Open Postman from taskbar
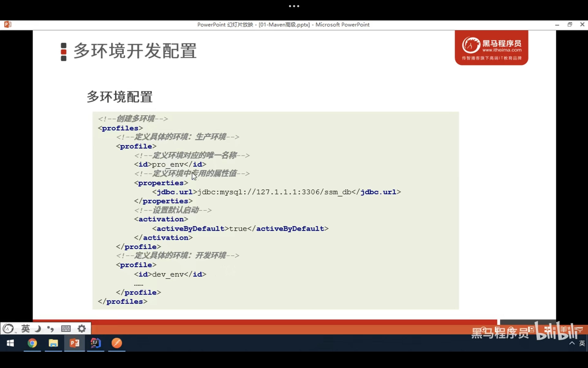Screen dimensions: 588x368 point(117,343)
